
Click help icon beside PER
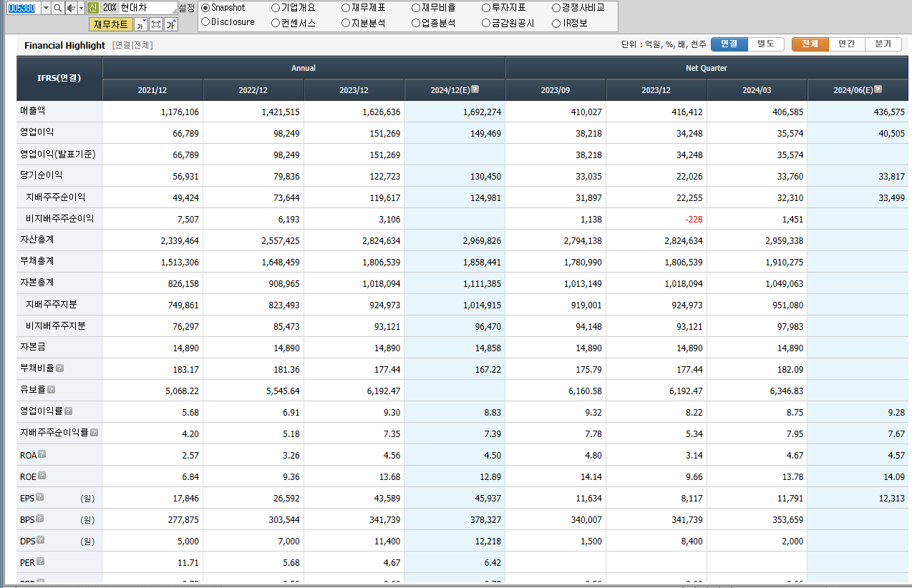point(40,562)
